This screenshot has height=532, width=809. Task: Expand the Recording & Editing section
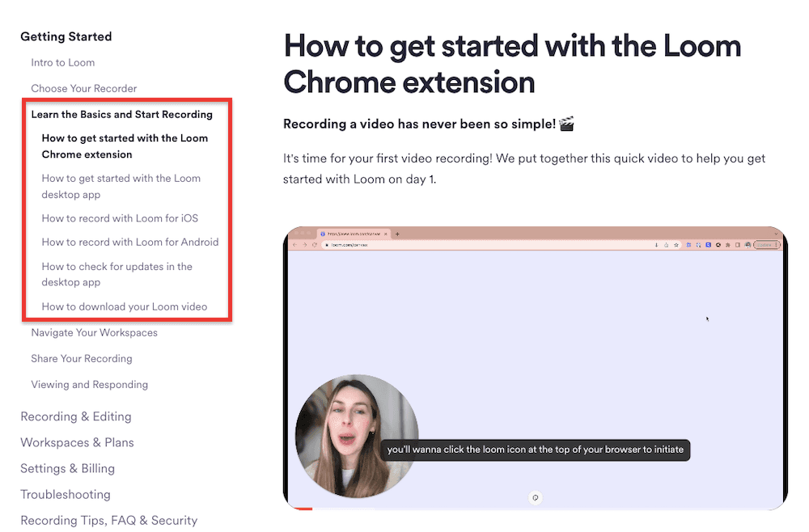[76, 416]
